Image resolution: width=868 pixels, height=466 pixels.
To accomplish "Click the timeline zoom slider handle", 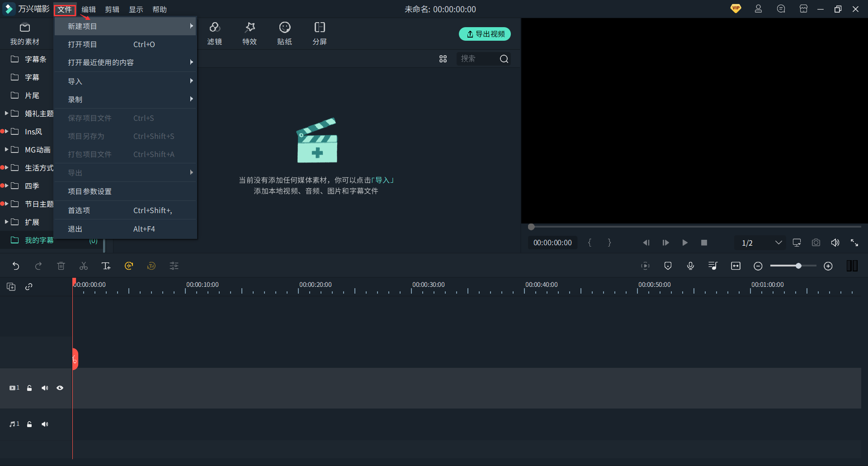I will click(x=798, y=266).
